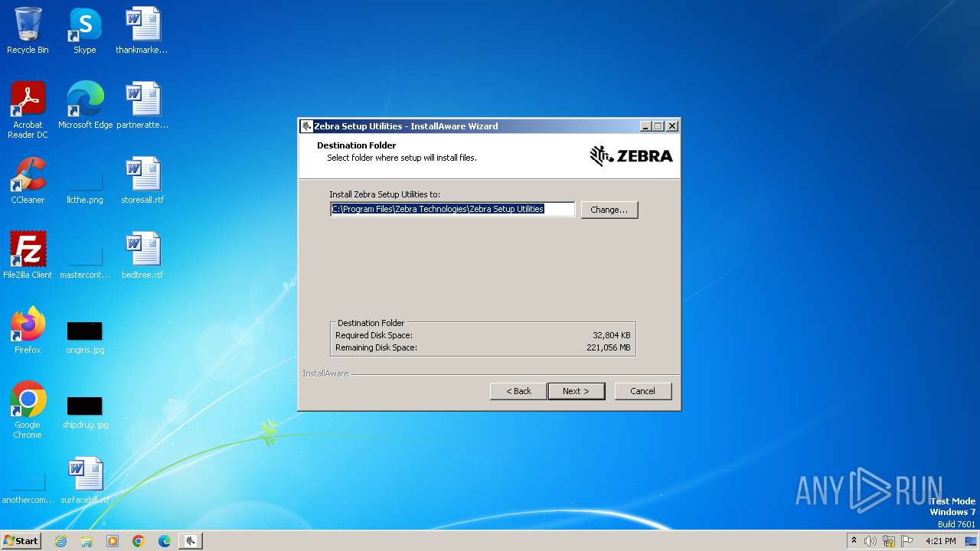980x551 pixels.
Task: Click the '221,056 MB' remaining space value
Action: pyautogui.click(x=608, y=347)
